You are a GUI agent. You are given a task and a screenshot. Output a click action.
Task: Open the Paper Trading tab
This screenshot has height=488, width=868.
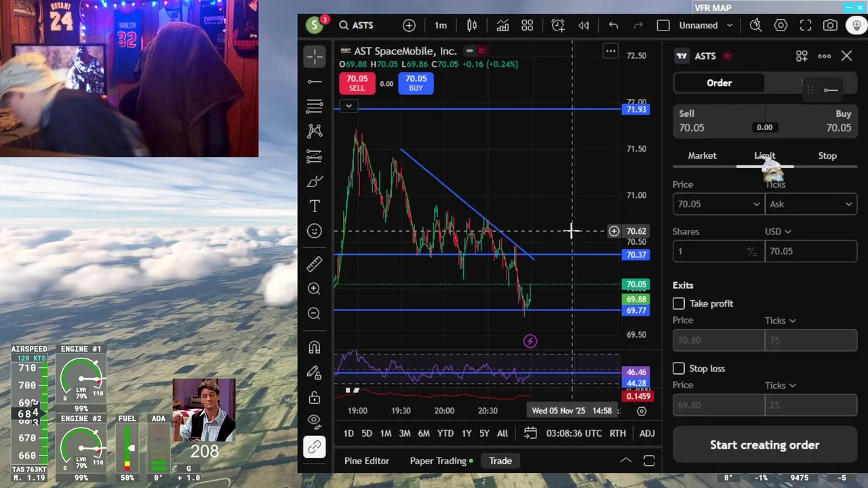coord(441,461)
